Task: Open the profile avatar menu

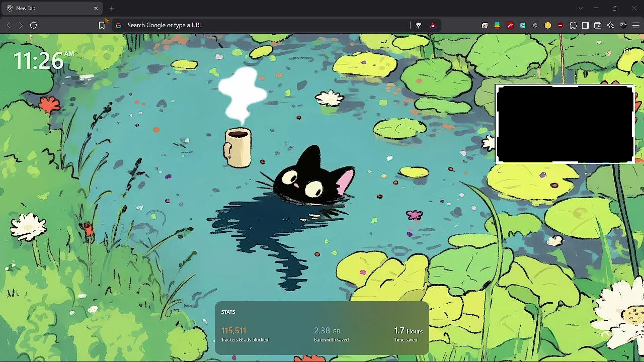Action: click(x=623, y=25)
